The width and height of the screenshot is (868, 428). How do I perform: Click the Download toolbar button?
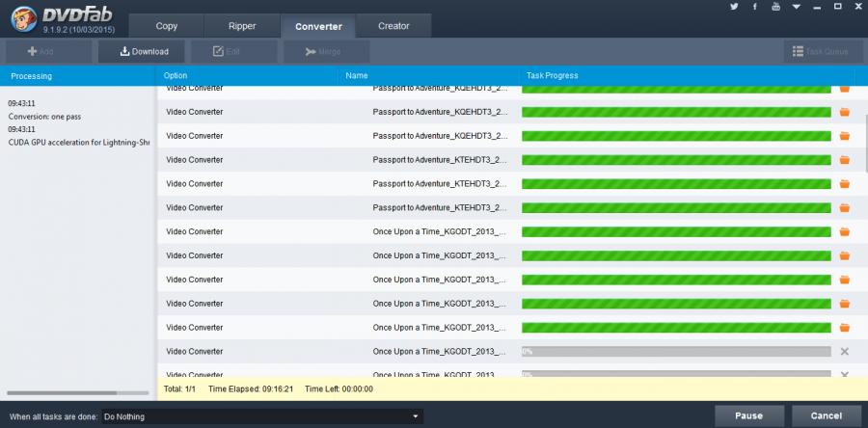click(141, 51)
